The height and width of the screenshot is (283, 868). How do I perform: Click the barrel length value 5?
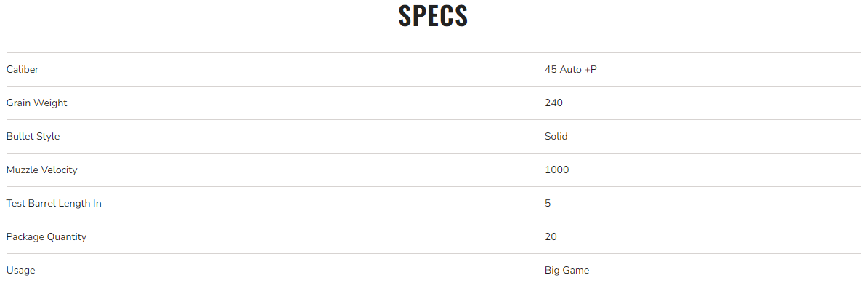pos(548,203)
